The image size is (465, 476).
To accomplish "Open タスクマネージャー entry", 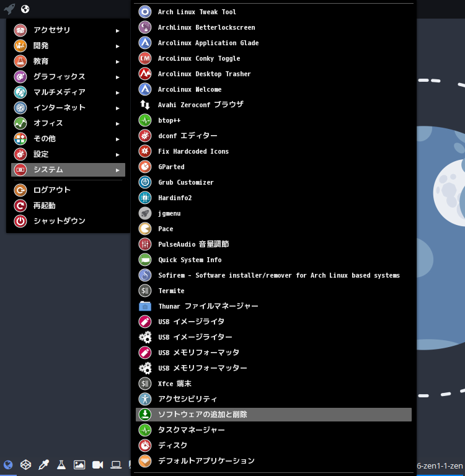I will pyautogui.click(x=273, y=430).
